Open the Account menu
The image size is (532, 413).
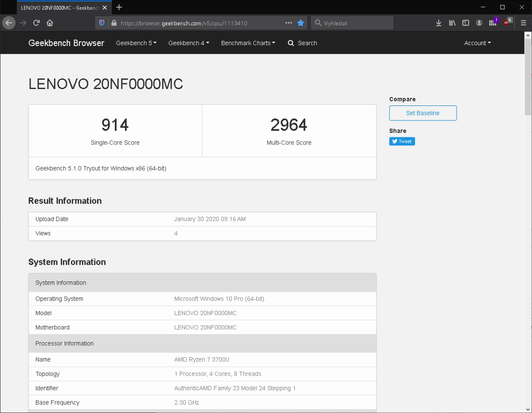[477, 43]
